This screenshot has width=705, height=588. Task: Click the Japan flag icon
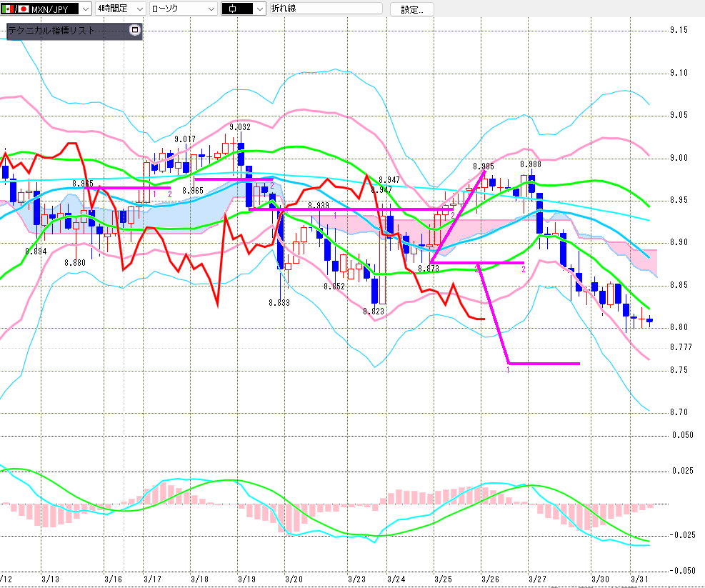(x=23, y=9)
